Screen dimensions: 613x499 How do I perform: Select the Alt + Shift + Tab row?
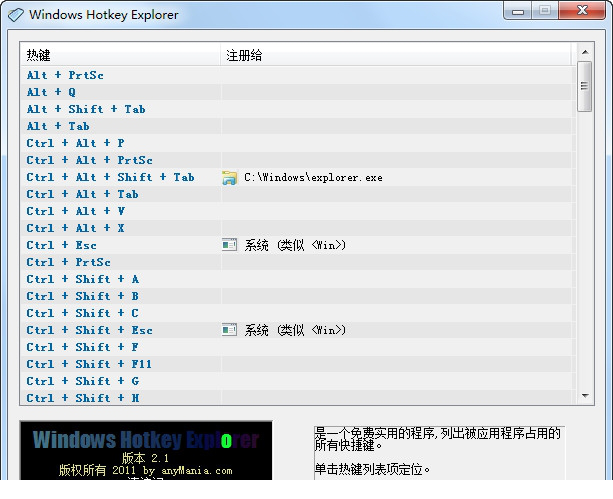pos(298,109)
